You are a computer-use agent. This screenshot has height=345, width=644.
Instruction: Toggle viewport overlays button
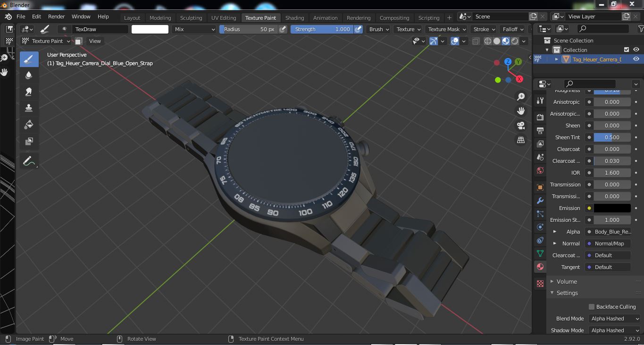[455, 41]
